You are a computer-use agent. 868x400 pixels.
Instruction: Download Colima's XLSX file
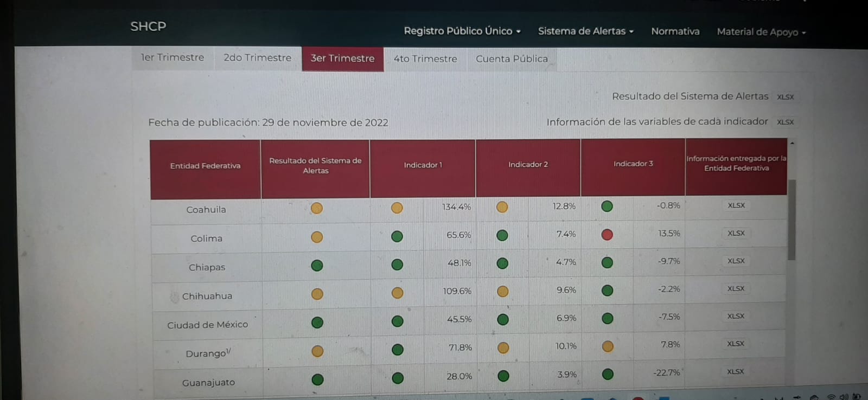(736, 233)
